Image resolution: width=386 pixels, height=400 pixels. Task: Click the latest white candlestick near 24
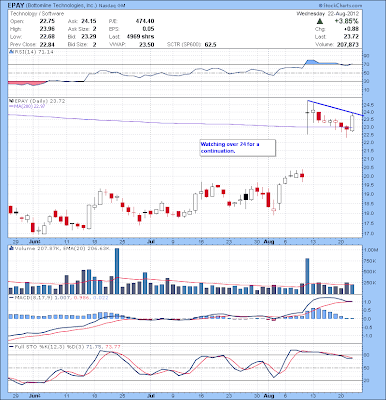352,123
